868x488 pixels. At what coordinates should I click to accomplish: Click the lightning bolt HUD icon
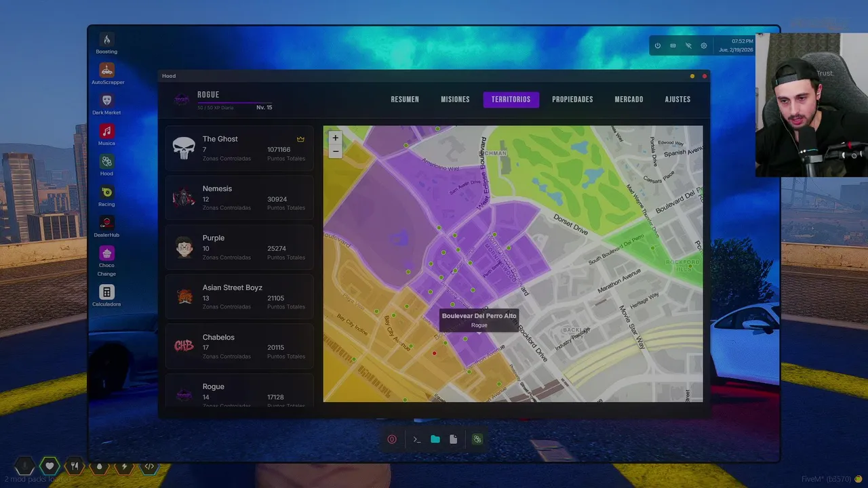click(124, 466)
